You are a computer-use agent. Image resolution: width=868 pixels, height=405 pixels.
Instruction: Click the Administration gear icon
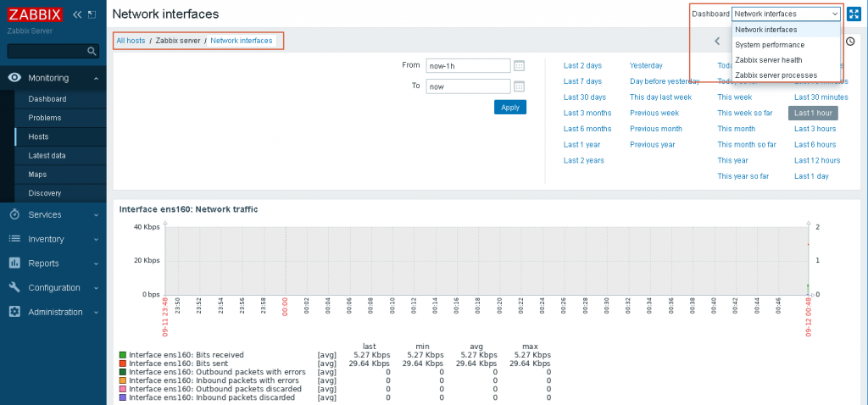pyautogui.click(x=15, y=312)
